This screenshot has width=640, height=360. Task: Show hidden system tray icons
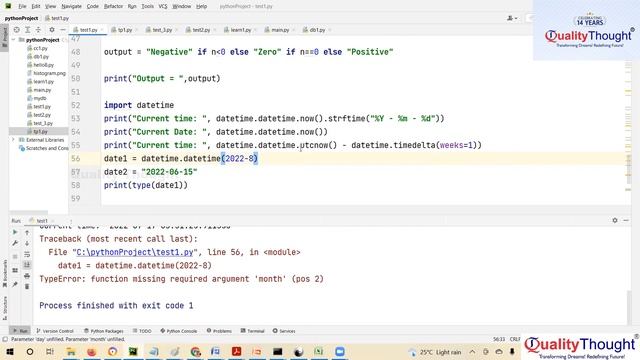click(472, 352)
